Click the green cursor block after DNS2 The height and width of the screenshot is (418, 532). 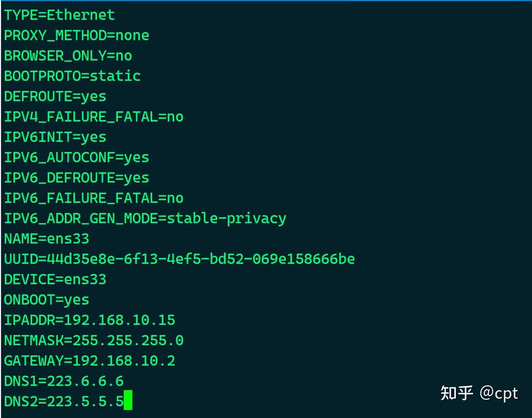pos(128,401)
